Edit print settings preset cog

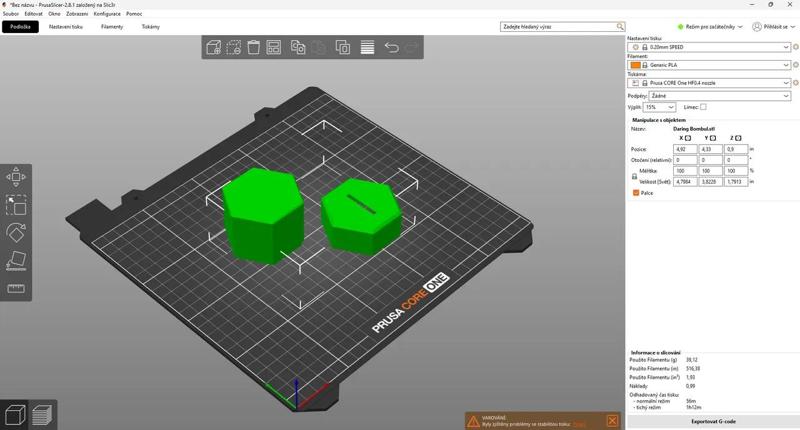point(795,47)
